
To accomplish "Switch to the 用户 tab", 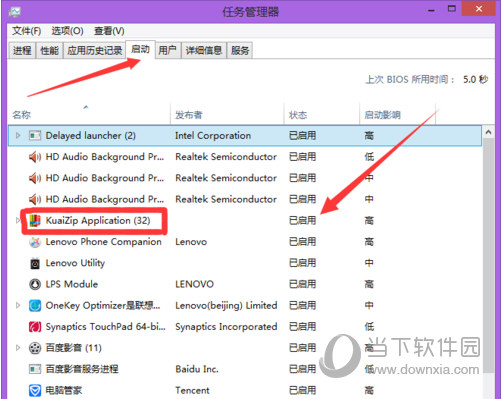I will (x=167, y=51).
